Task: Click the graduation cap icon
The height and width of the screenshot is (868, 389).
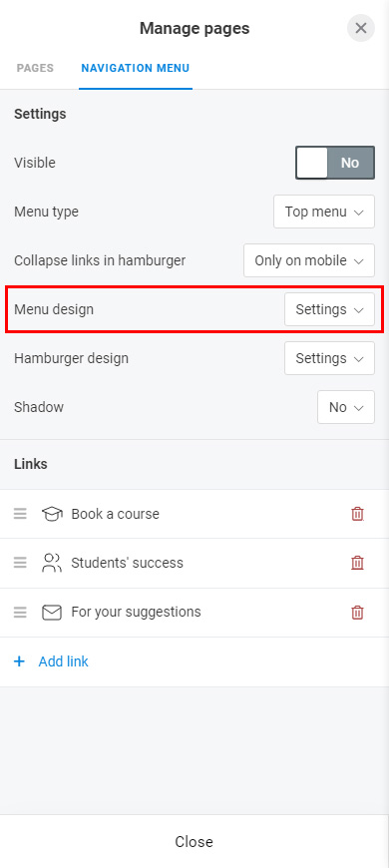Action: click(x=52, y=514)
